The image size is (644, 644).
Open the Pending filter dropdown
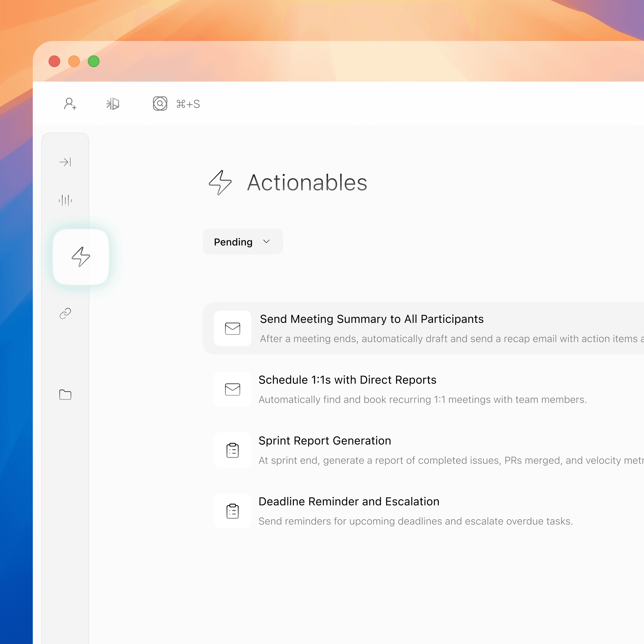point(233,242)
